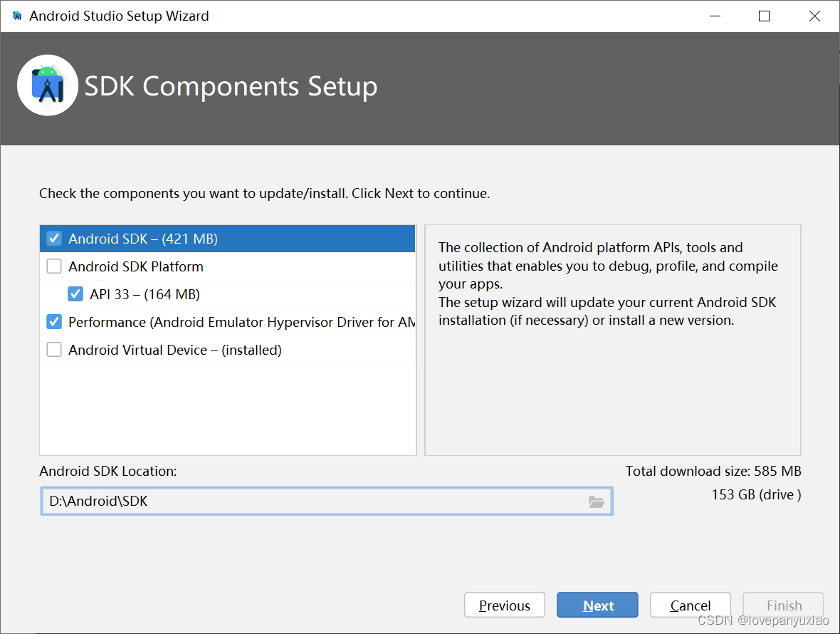The height and width of the screenshot is (634, 840).
Task: Check the Android SDK Platform checkbox
Action: [x=54, y=266]
